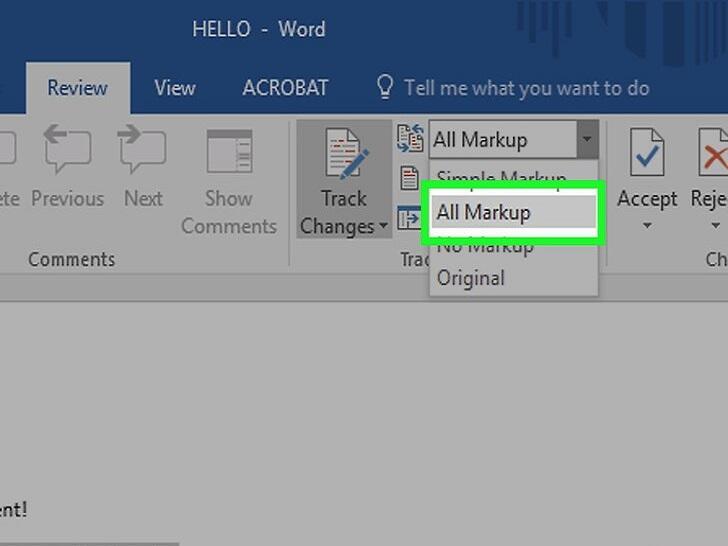
Task: Click the Accept change checkmark icon
Action: click(647, 152)
